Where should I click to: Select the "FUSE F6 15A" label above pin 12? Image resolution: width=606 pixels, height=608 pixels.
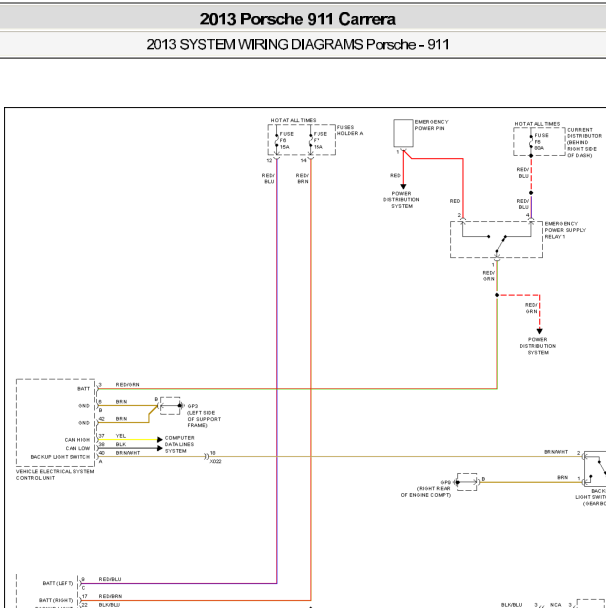(x=287, y=140)
